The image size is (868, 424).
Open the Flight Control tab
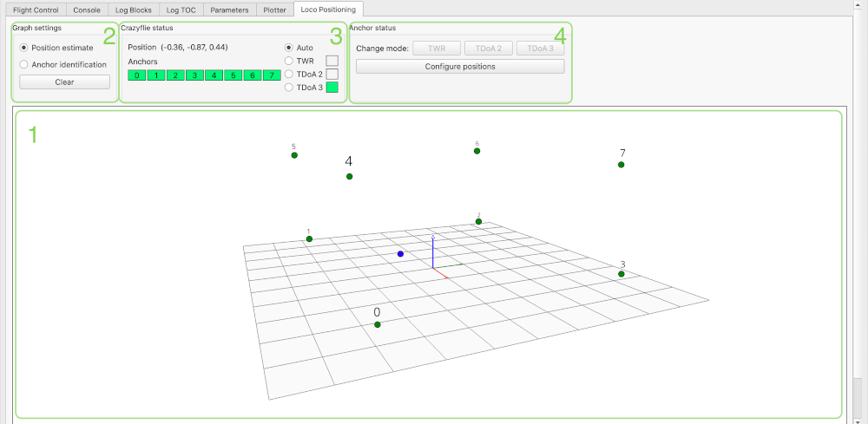36,10
